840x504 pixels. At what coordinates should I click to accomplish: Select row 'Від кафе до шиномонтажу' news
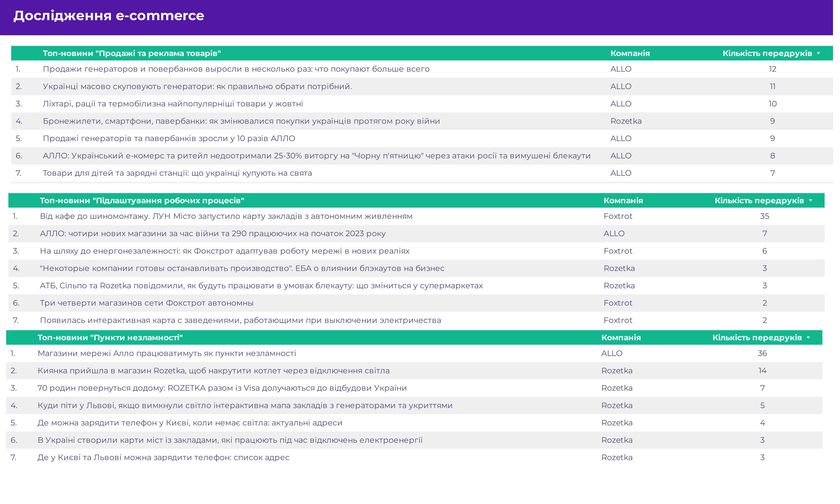pyautogui.click(x=226, y=216)
